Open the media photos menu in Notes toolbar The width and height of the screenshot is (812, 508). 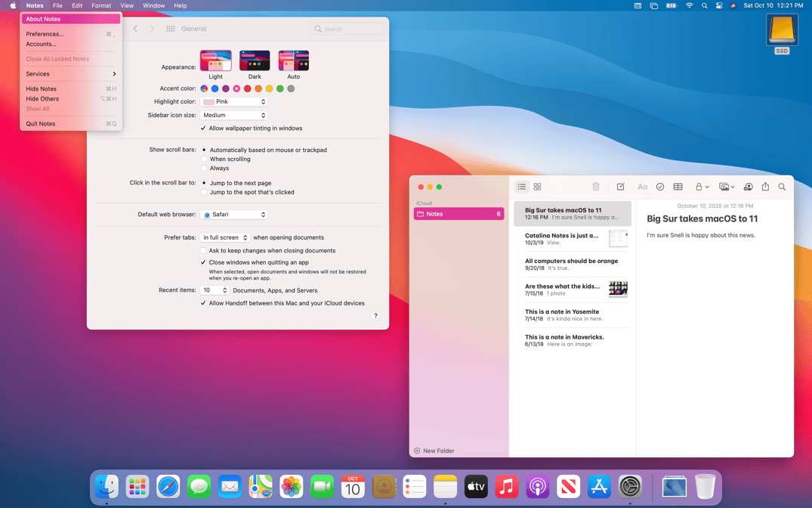[x=727, y=187]
